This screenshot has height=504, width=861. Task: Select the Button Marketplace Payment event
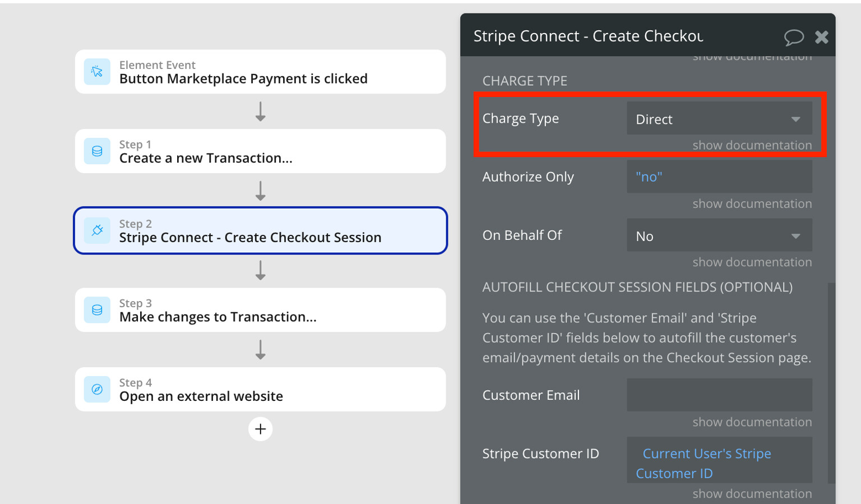tap(260, 72)
